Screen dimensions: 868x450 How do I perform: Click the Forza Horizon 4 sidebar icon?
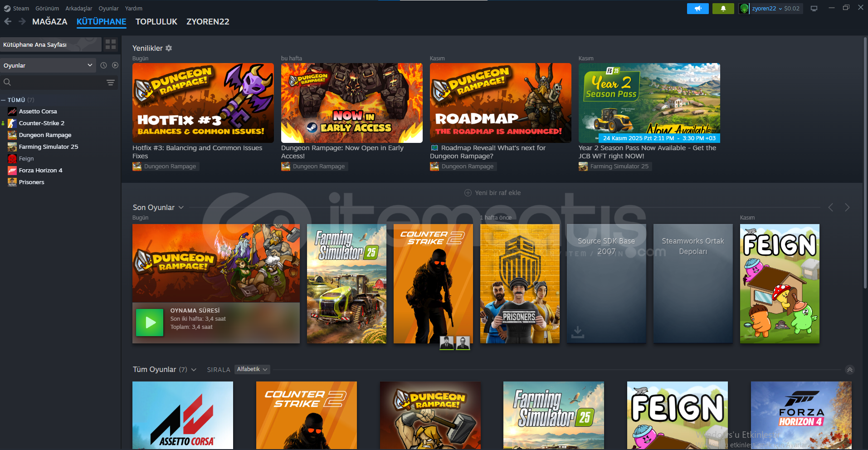click(12, 171)
